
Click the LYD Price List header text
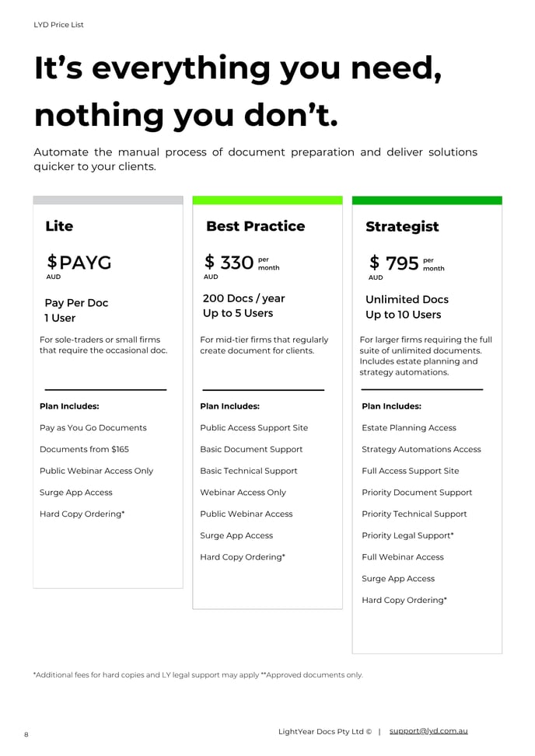coord(58,25)
